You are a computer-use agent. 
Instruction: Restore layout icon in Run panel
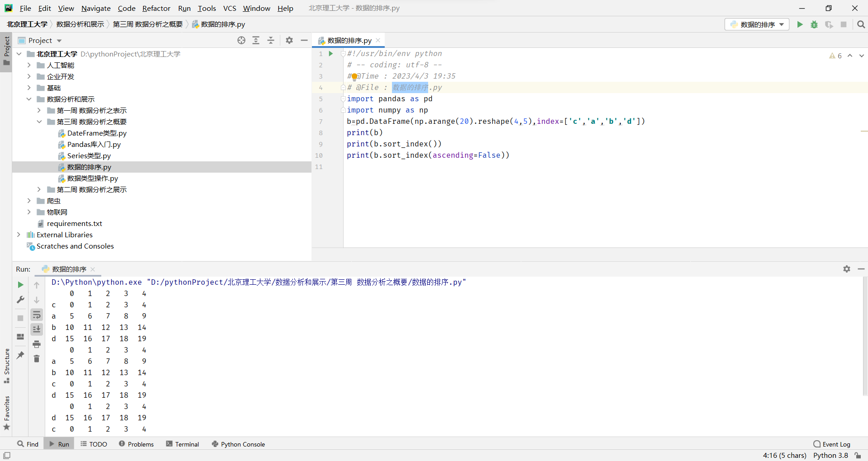tap(20, 337)
